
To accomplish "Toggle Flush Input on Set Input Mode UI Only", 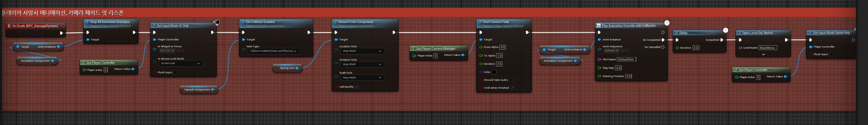I will coord(175,73).
